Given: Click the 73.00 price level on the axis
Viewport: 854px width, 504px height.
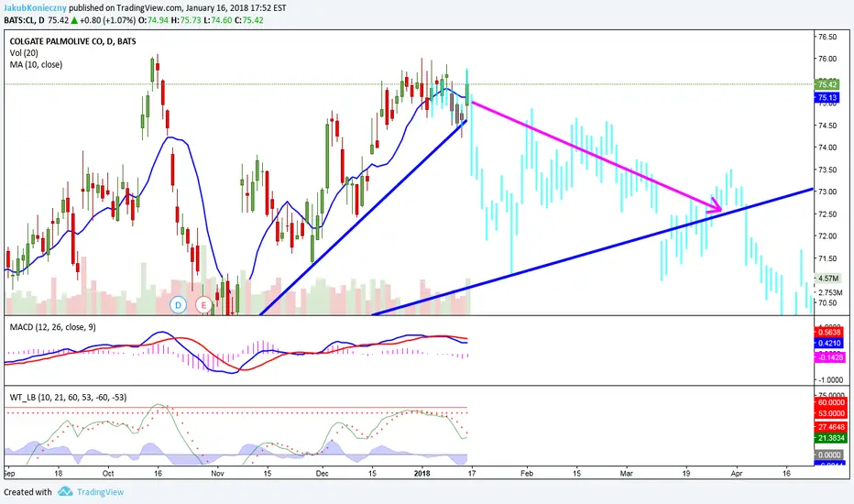Looking at the screenshot, I should tap(827, 192).
